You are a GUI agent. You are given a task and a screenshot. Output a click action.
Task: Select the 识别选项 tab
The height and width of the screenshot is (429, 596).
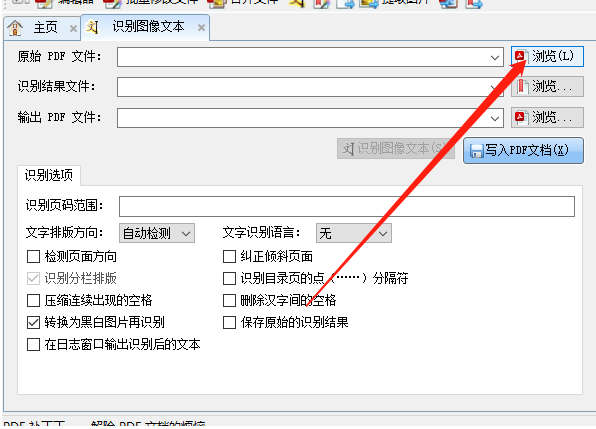pos(49,176)
